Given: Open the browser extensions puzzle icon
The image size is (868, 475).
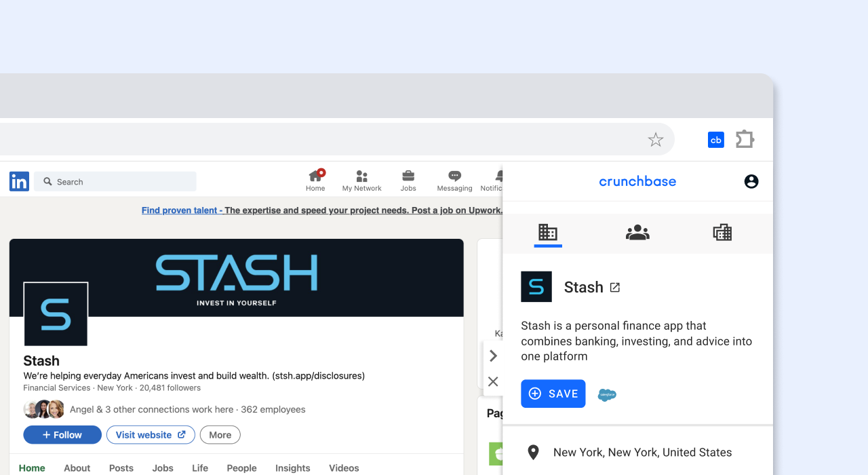Looking at the screenshot, I should click(745, 139).
